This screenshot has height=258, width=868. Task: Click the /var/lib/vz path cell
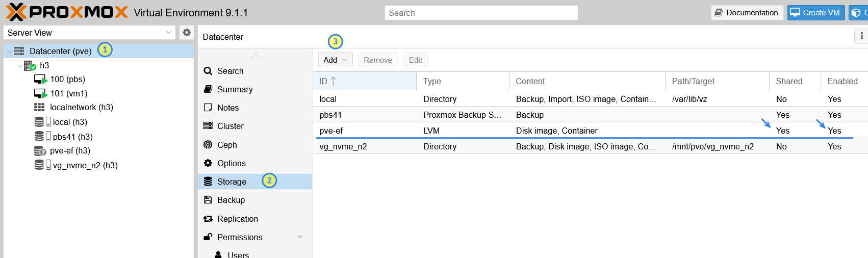[690, 99]
